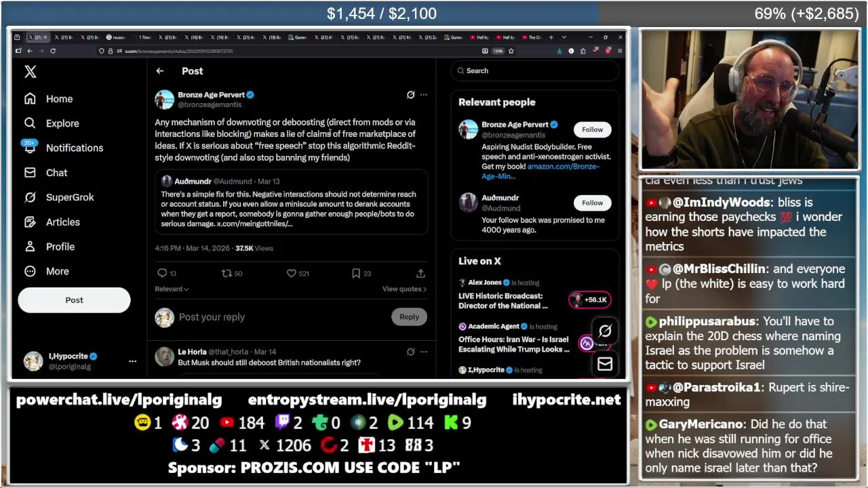The width and height of the screenshot is (868, 488).
Task: Open I,Hypocrite account menu dots
Action: (132, 361)
